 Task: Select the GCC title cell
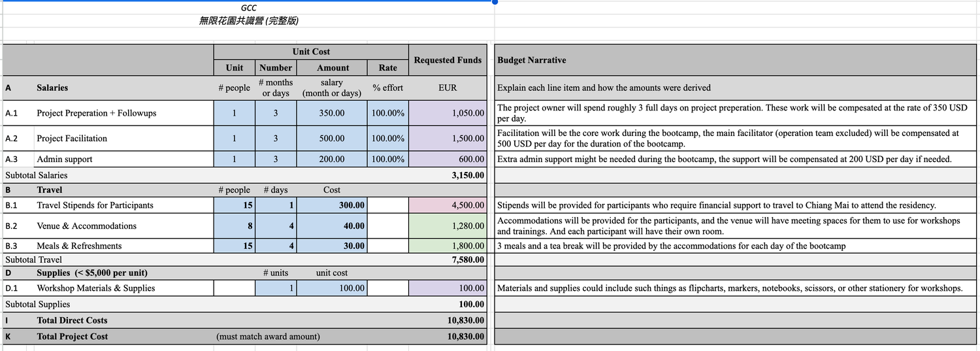click(248, 8)
